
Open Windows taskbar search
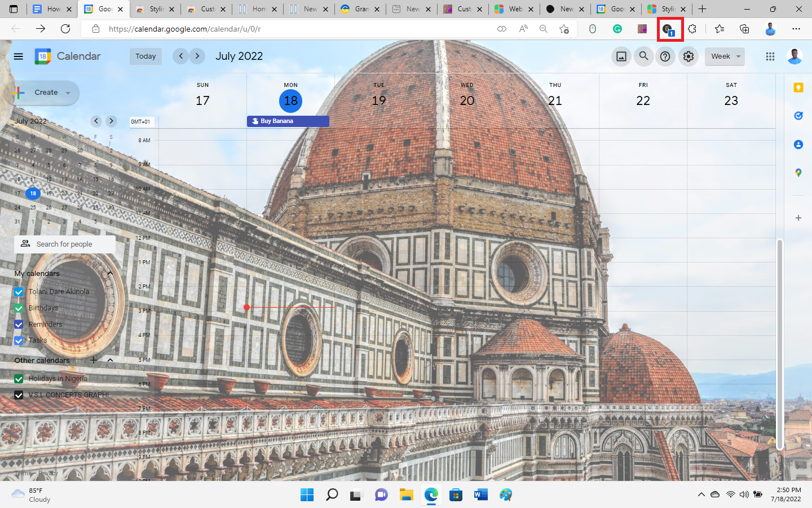coord(332,495)
